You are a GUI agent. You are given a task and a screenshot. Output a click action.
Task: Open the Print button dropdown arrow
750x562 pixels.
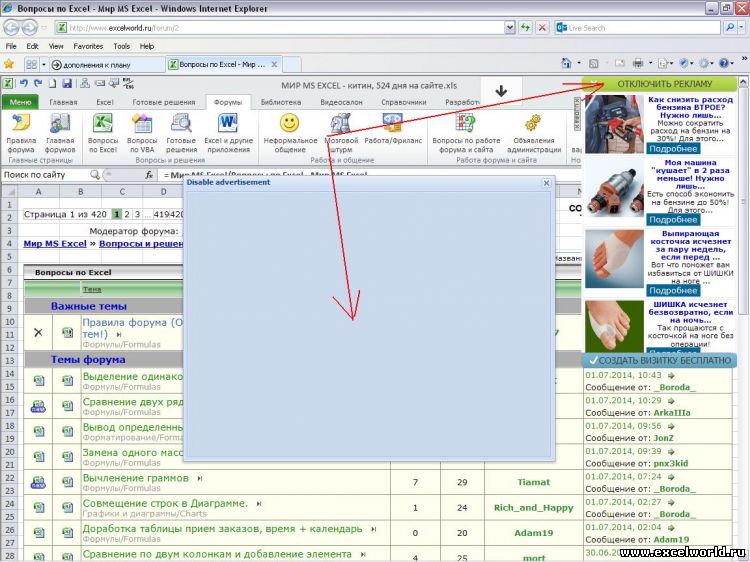650,63
